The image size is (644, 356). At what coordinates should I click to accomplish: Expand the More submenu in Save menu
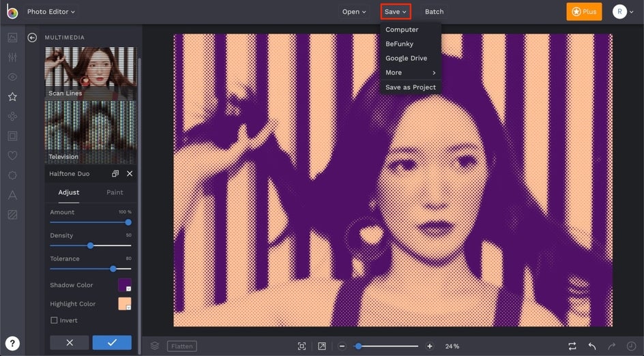[x=409, y=72]
